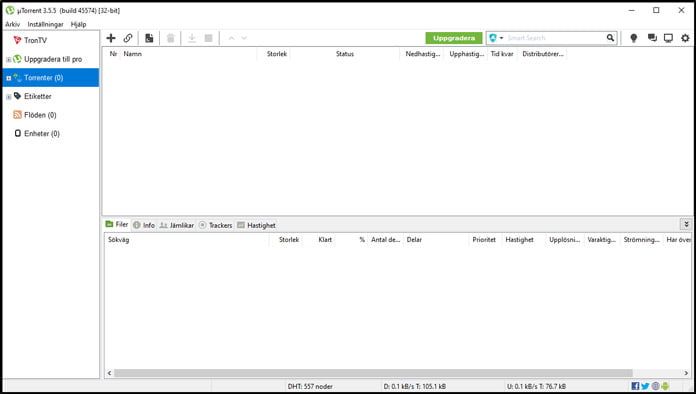Expand the Uppgradera till pro node
696x394 pixels.
[8, 59]
